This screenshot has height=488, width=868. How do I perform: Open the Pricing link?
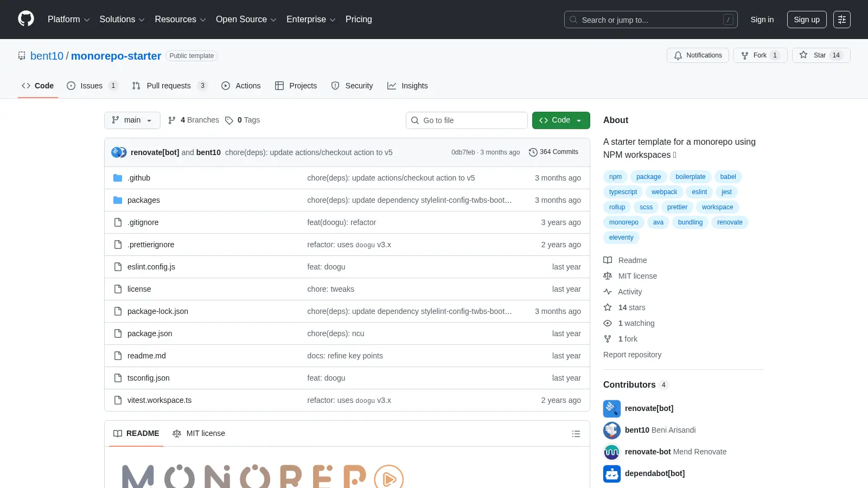(x=359, y=20)
